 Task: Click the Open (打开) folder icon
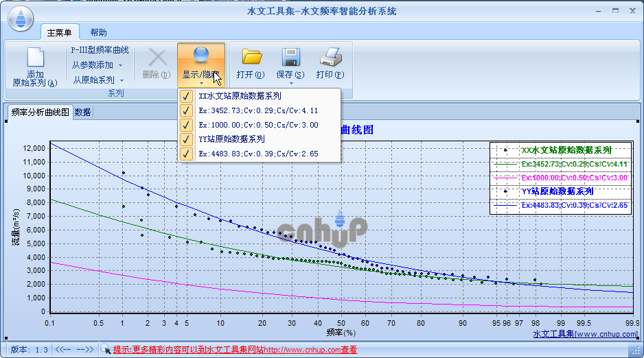click(251, 57)
